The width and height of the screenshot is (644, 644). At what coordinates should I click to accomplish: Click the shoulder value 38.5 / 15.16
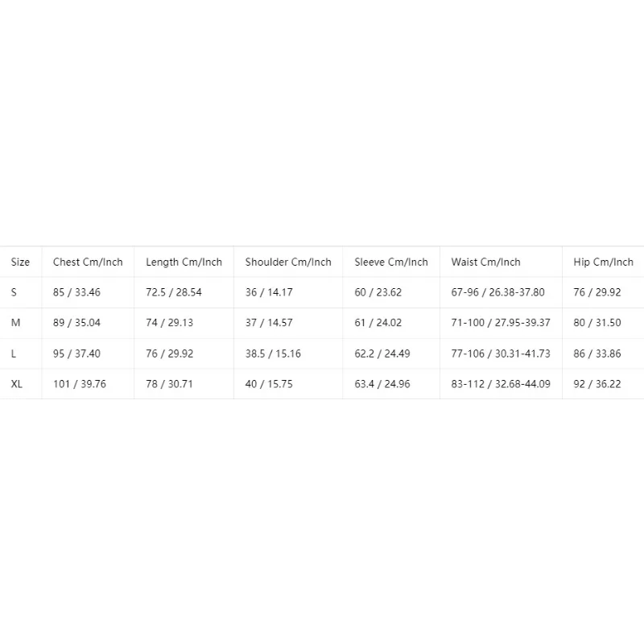click(273, 353)
